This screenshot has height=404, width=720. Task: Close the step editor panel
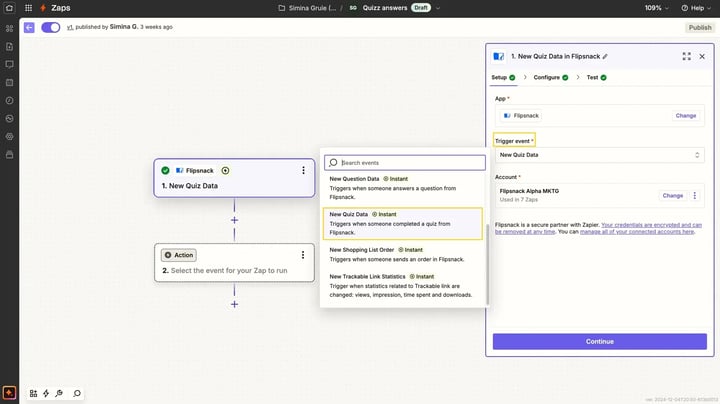click(702, 56)
